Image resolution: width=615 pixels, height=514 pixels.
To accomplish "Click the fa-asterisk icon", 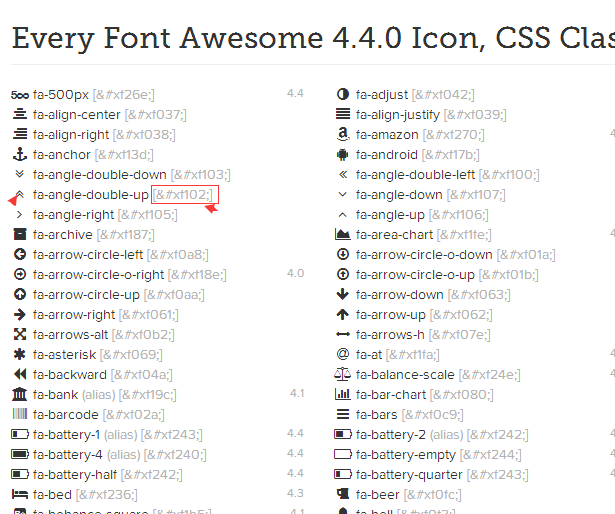I will [x=20, y=354].
